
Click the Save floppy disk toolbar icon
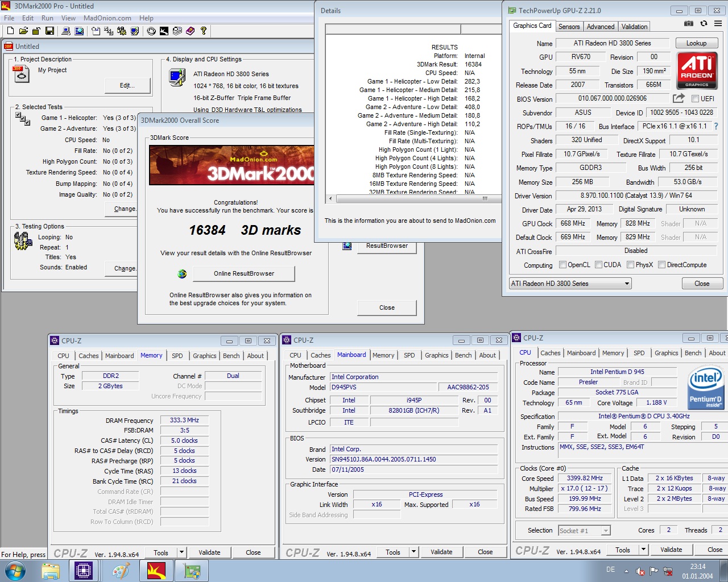click(x=49, y=31)
